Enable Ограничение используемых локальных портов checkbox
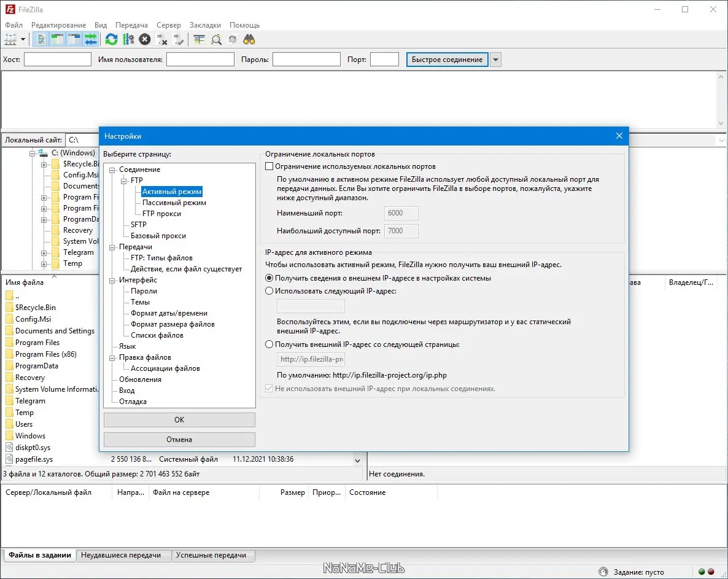The image size is (728, 579). click(x=269, y=166)
